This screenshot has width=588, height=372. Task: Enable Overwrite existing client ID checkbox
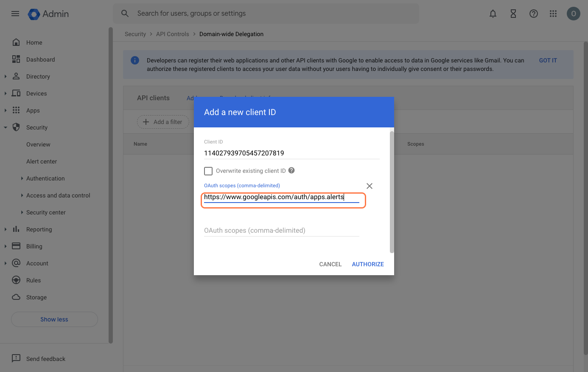(208, 171)
